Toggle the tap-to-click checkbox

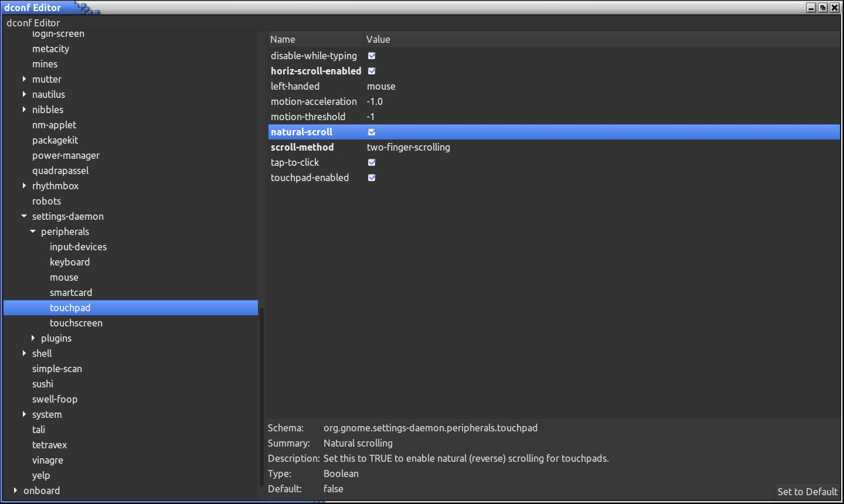[x=372, y=162]
